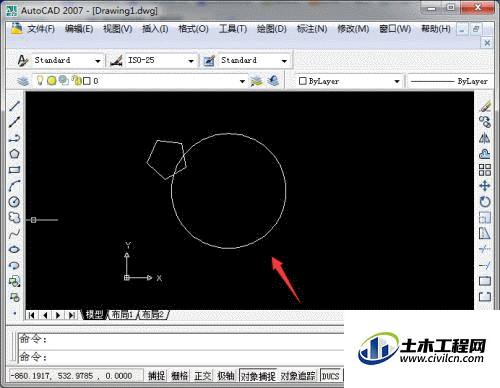Select the Polyline draw tool
500x388 pixels.
point(14,138)
